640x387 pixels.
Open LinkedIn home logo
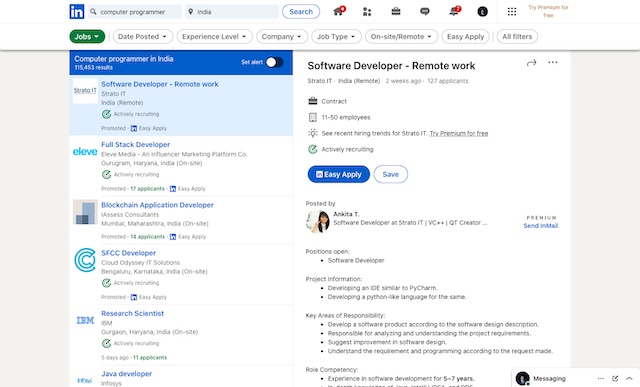(x=77, y=11)
